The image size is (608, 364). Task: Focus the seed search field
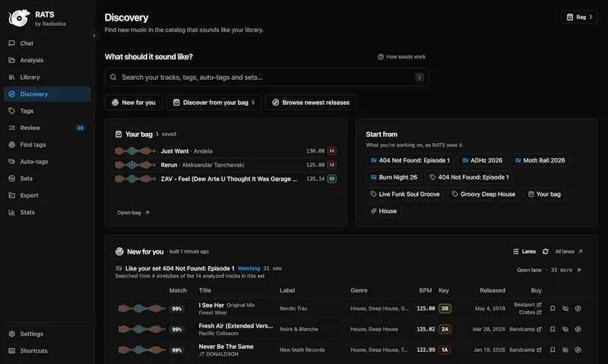tap(267, 78)
